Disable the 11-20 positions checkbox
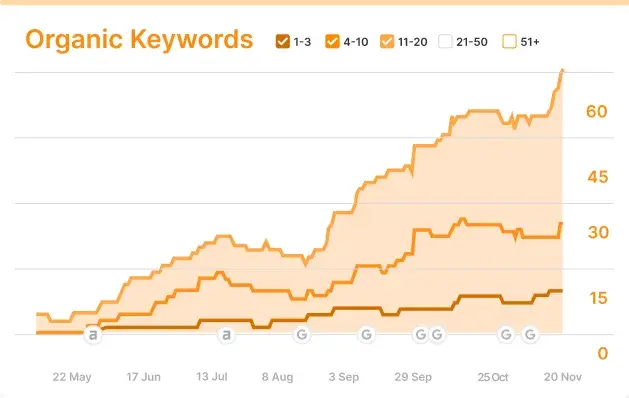Viewport: 629px width, 398px height. [x=387, y=41]
